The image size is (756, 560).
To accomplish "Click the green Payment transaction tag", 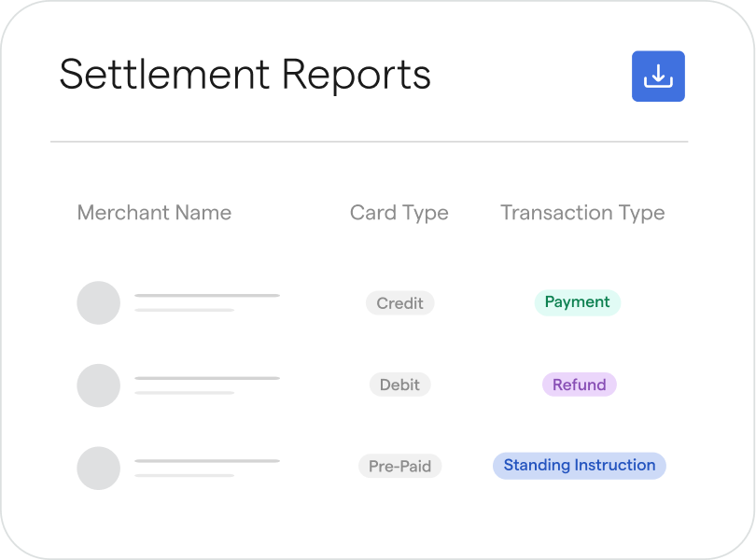I will tap(577, 302).
